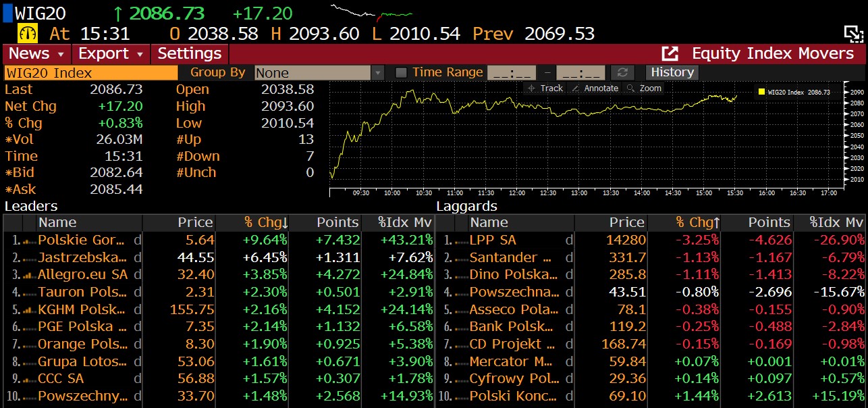Viewport: 868px width, 408px height.
Task: Click the WIG20 Index input field
Action: 91,73
